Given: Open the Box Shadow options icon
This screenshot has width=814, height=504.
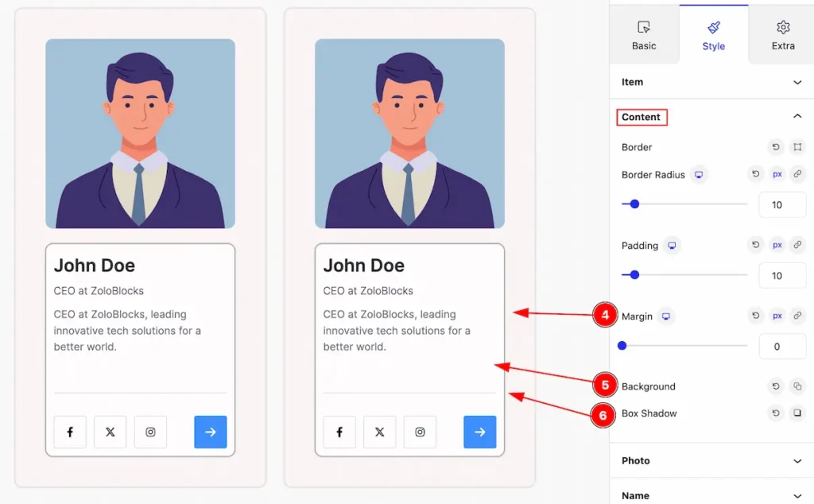Looking at the screenshot, I should coord(797,413).
